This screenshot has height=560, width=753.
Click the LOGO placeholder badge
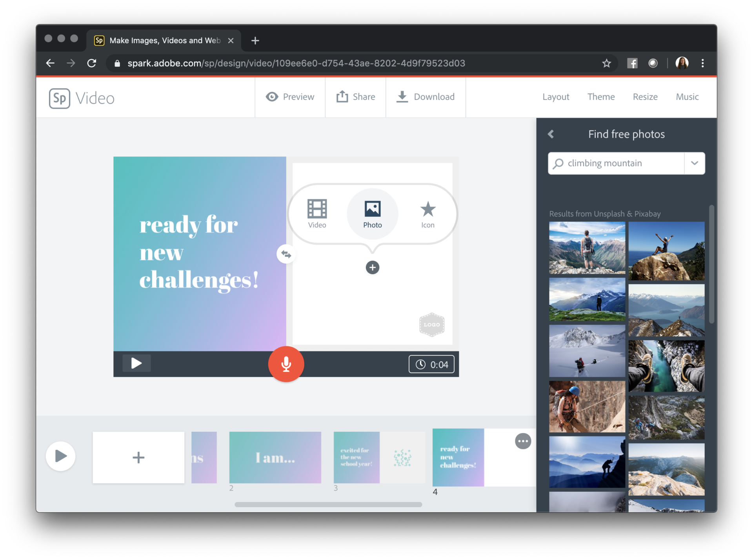[x=431, y=325]
